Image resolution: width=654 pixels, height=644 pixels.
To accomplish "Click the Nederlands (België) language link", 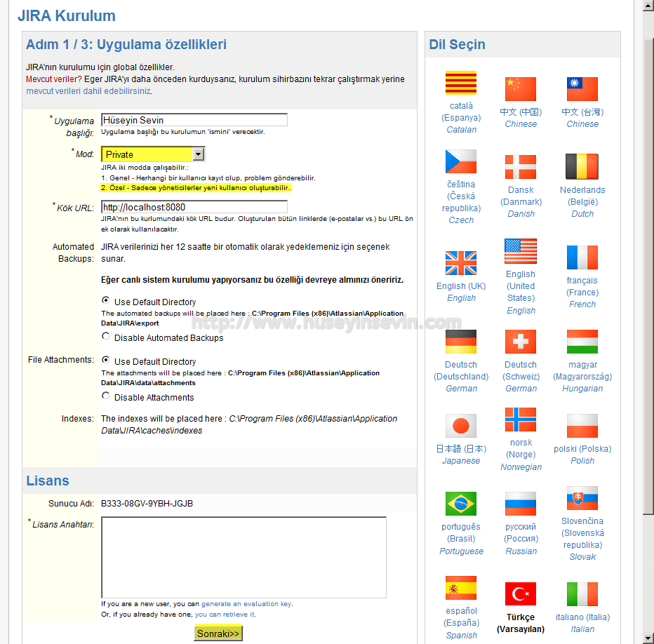I will coord(582,196).
